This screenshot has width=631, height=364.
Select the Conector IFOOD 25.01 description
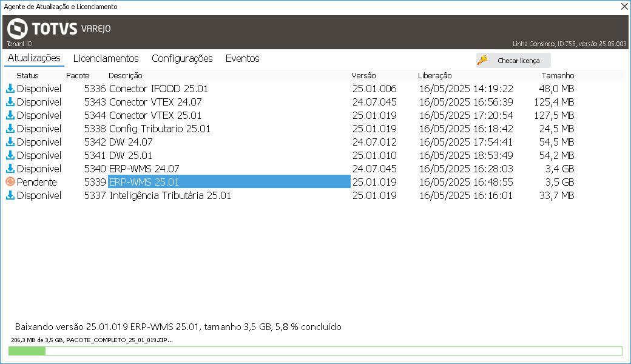tap(158, 89)
